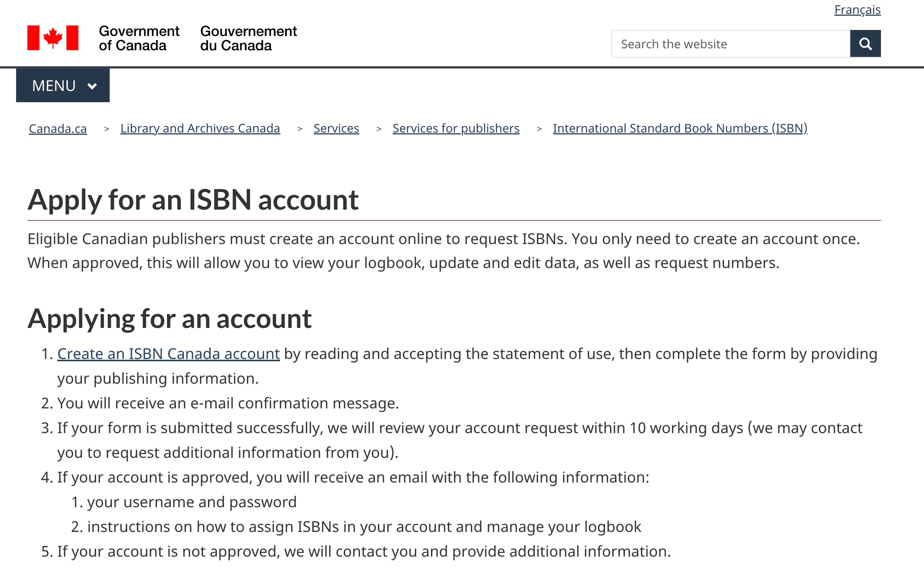Image resolution: width=924 pixels, height=569 pixels.
Task: Click the 'If your account is approved' item
Action: (x=353, y=477)
